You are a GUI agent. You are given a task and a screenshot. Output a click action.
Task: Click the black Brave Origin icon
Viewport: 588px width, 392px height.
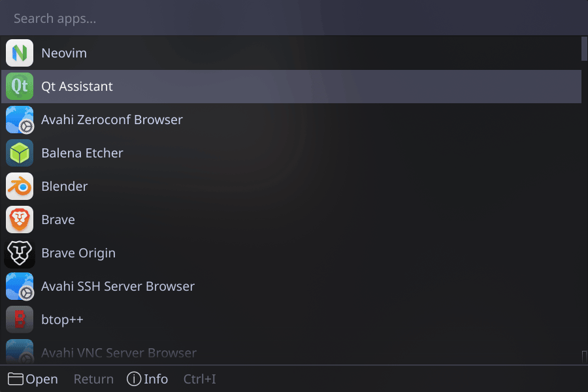tap(20, 253)
